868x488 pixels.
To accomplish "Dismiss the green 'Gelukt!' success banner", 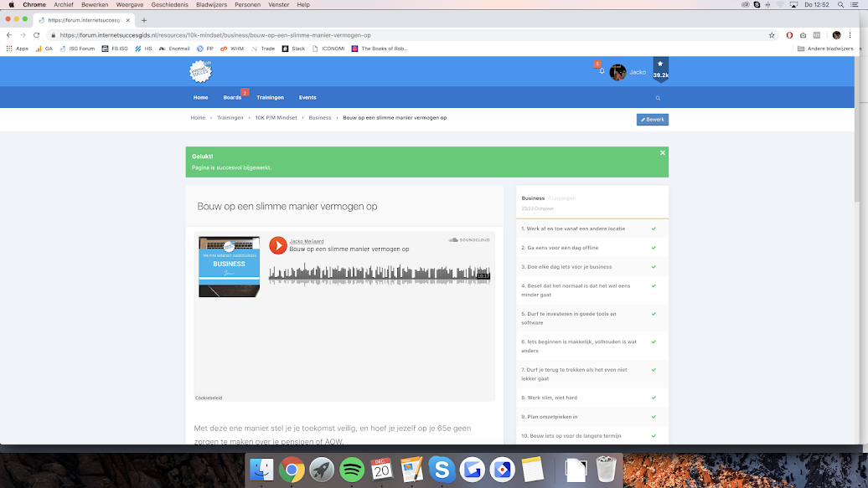I will (662, 153).
